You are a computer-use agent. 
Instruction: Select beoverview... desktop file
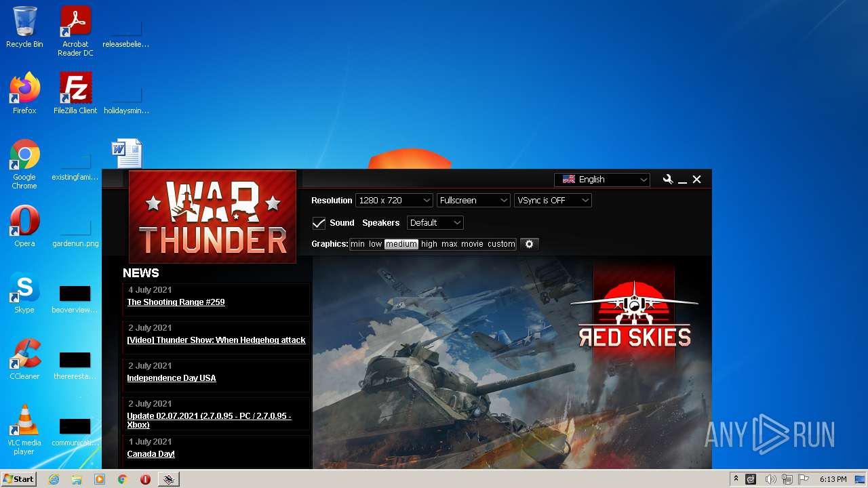click(75, 298)
